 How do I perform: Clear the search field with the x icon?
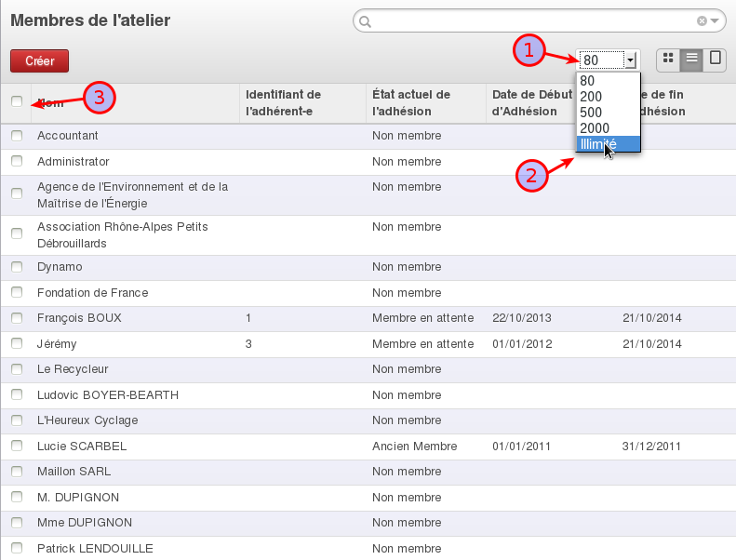[x=702, y=20]
